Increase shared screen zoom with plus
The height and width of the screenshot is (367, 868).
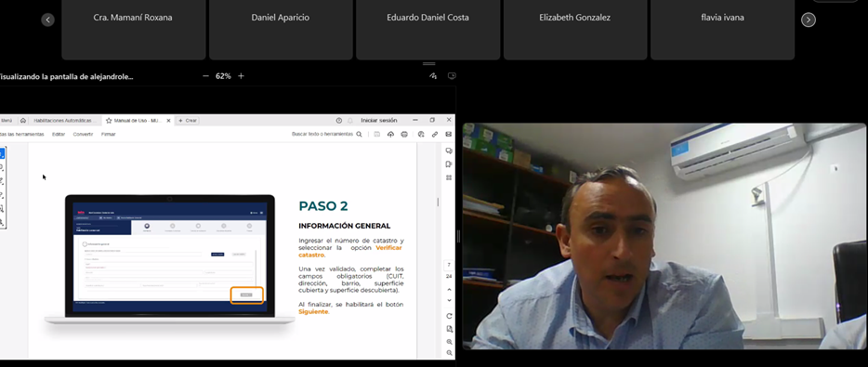(x=241, y=76)
